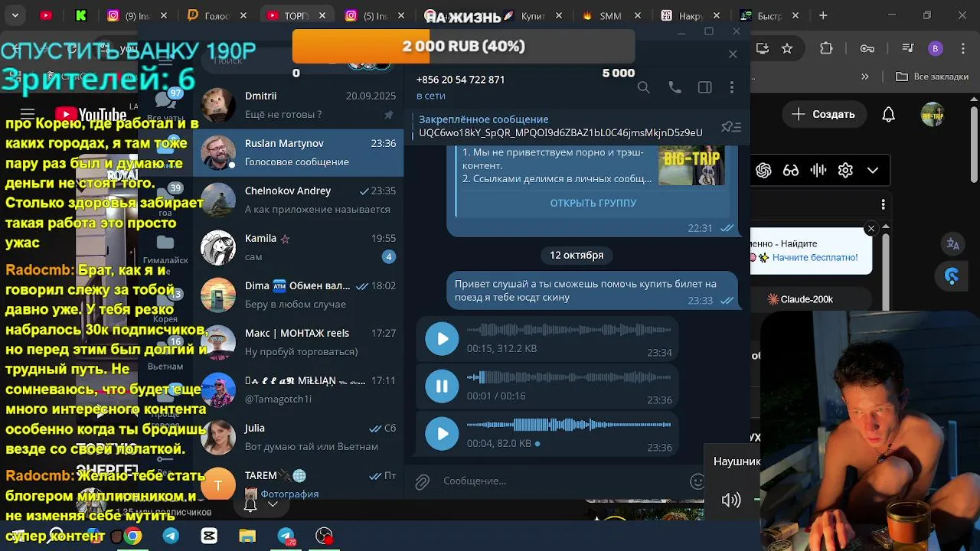Open Telegram chat three-dot menu
Viewport: 980px width, 551px height.
(x=732, y=88)
